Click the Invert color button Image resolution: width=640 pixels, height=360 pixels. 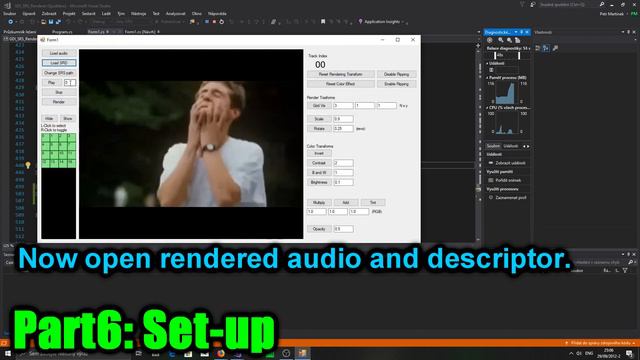(x=319, y=153)
